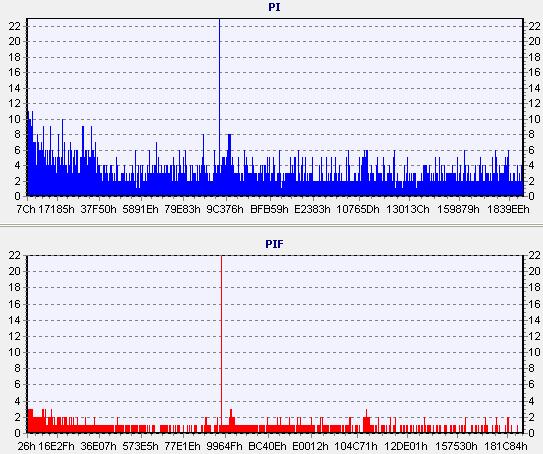Click the 9C376h axis label in PI chart
The width and height of the screenshot is (543, 454).
[225, 209]
